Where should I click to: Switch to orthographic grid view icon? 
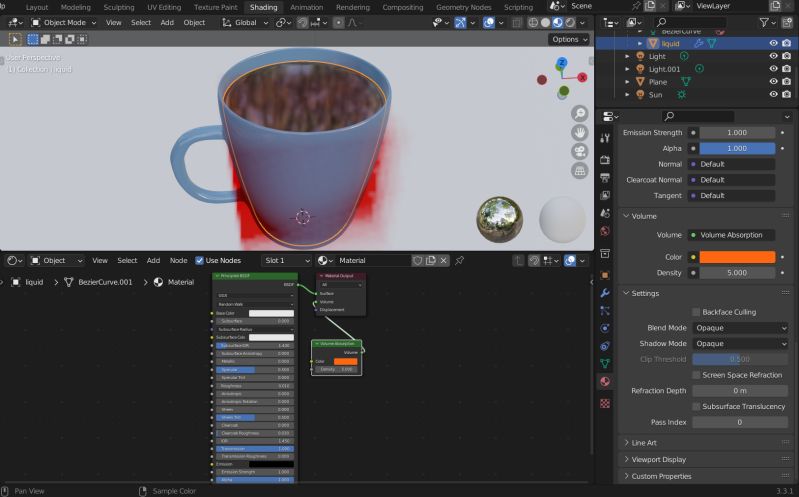pyautogui.click(x=579, y=170)
